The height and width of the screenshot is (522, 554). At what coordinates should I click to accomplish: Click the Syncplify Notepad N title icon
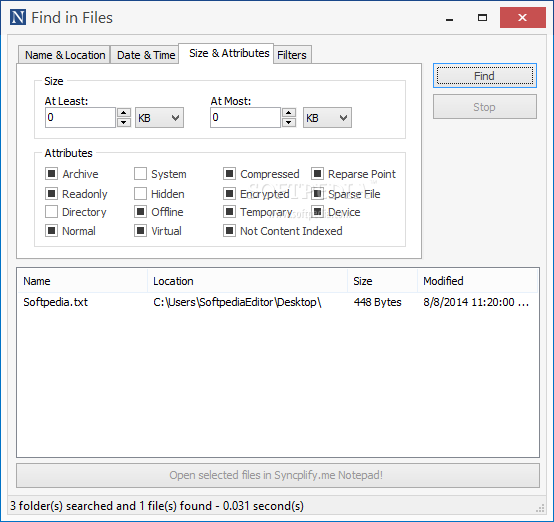pos(18,17)
